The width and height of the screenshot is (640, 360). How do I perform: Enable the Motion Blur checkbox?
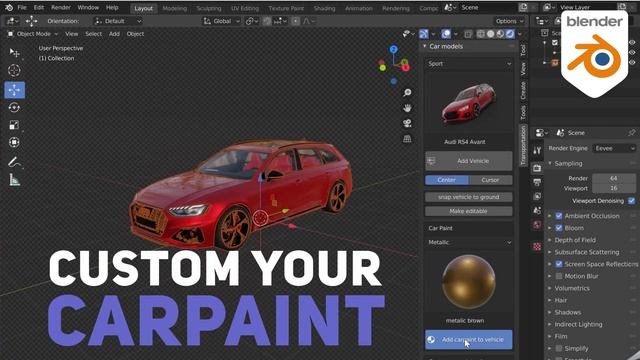pyautogui.click(x=559, y=276)
